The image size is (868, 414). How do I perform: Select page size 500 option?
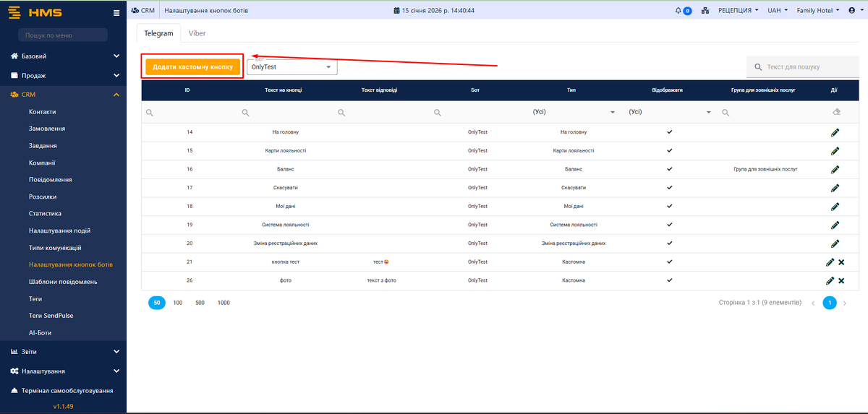200,303
